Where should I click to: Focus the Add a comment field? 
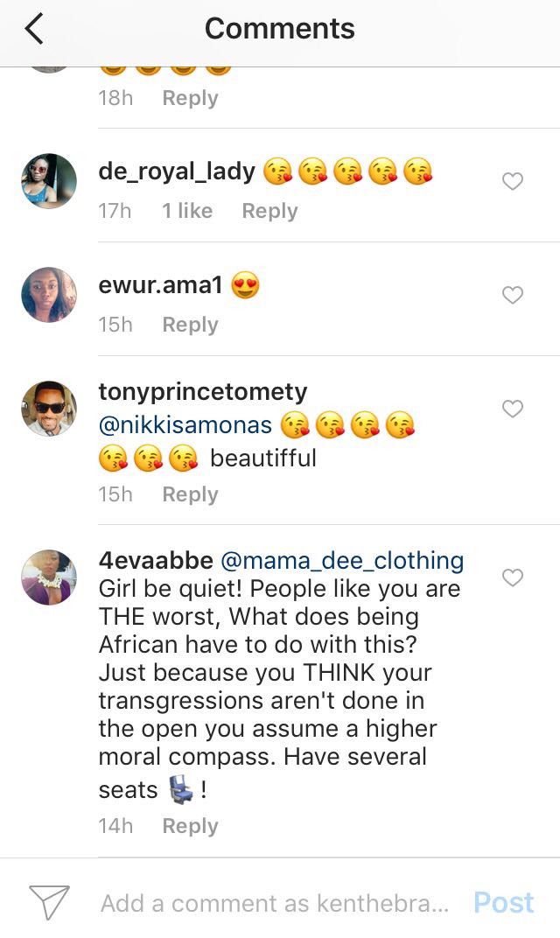click(x=274, y=903)
